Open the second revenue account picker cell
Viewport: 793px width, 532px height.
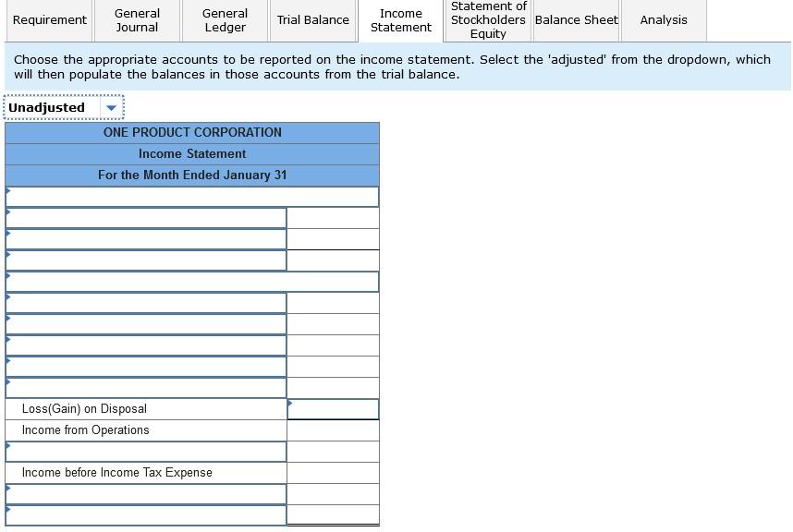coord(145,217)
